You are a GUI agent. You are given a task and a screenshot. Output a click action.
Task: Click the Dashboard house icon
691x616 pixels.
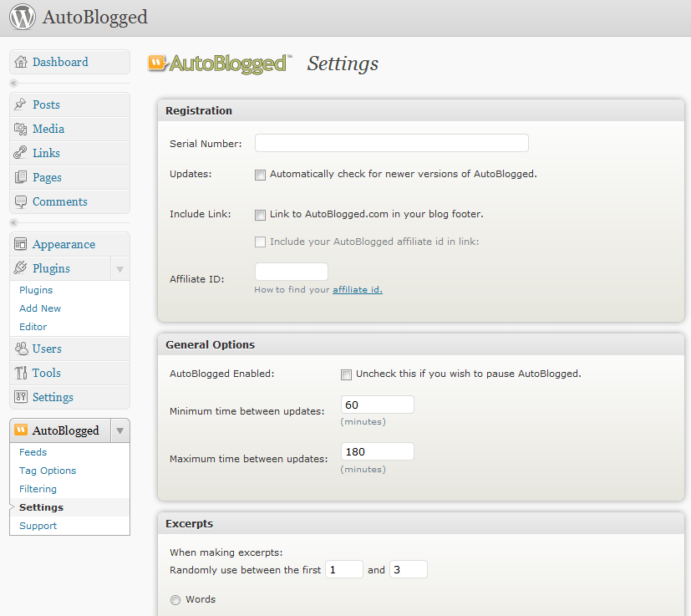coord(21,62)
